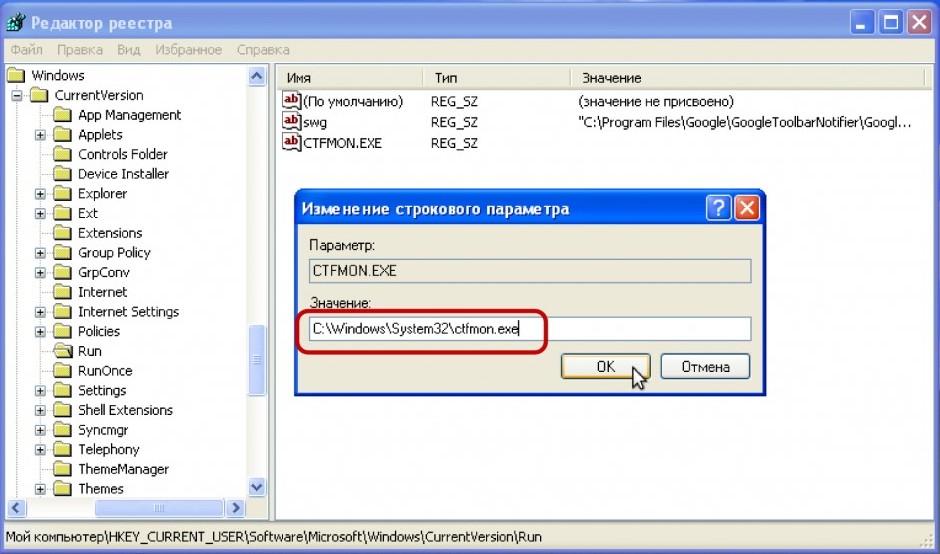Select the Telephony folder icon
This screenshot has height=554, width=940.
62,450
